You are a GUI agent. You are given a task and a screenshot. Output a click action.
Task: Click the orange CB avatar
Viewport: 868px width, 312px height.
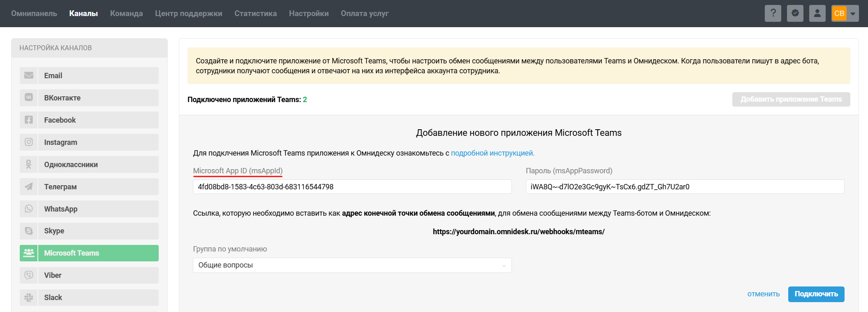[839, 13]
